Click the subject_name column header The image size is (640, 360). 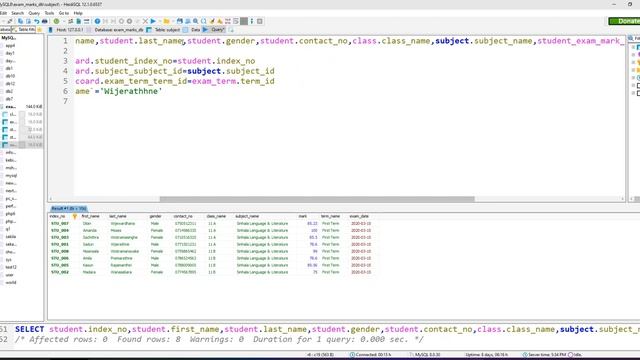(x=247, y=216)
